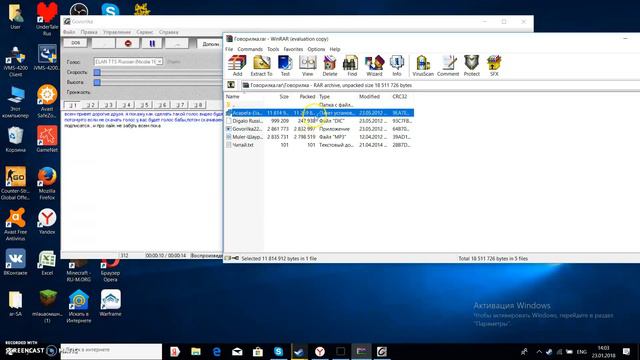Open the View toolbar icon in WinRAR
Viewport: 640px width, 360px height.
pyautogui.click(x=307, y=66)
